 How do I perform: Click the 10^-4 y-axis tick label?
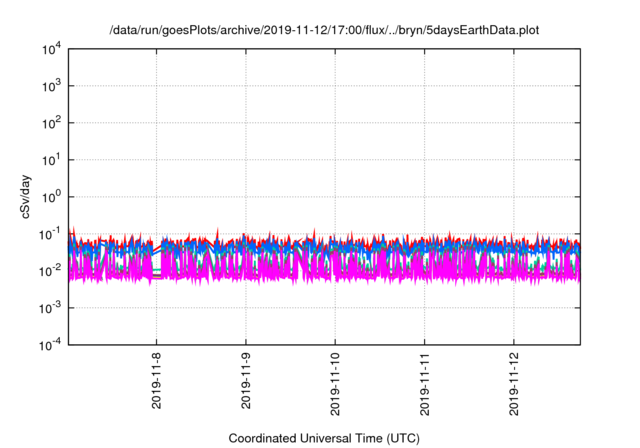(50, 345)
